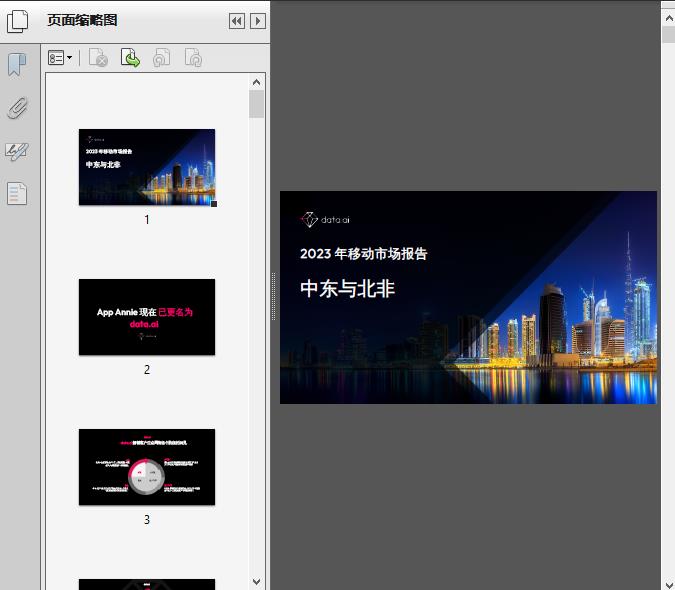Image resolution: width=675 pixels, height=590 pixels.
Task: Click the page number label 3
Action: click(x=147, y=520)
